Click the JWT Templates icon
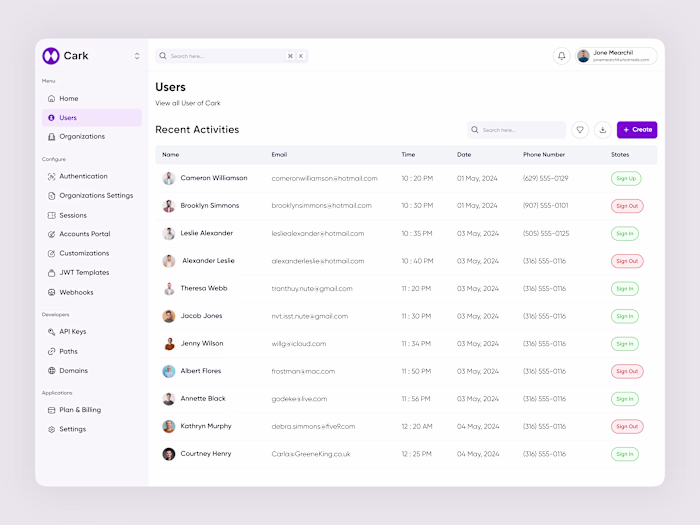Image resolution: width=700 pixels, height=525 pixels. point(51,273)
